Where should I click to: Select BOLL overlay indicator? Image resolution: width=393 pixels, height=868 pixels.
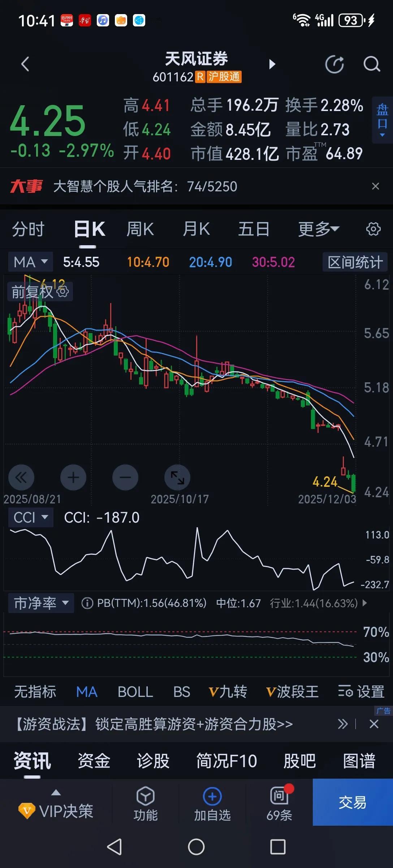(135, 692)
